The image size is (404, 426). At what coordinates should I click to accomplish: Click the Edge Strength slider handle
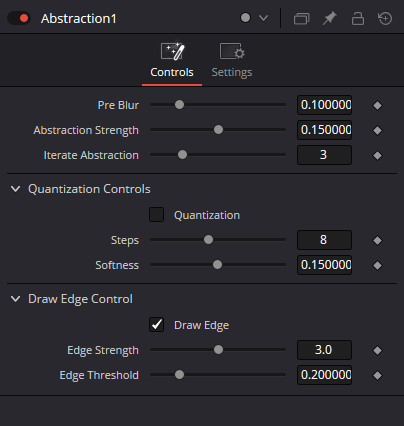click(x=218, y=350)
